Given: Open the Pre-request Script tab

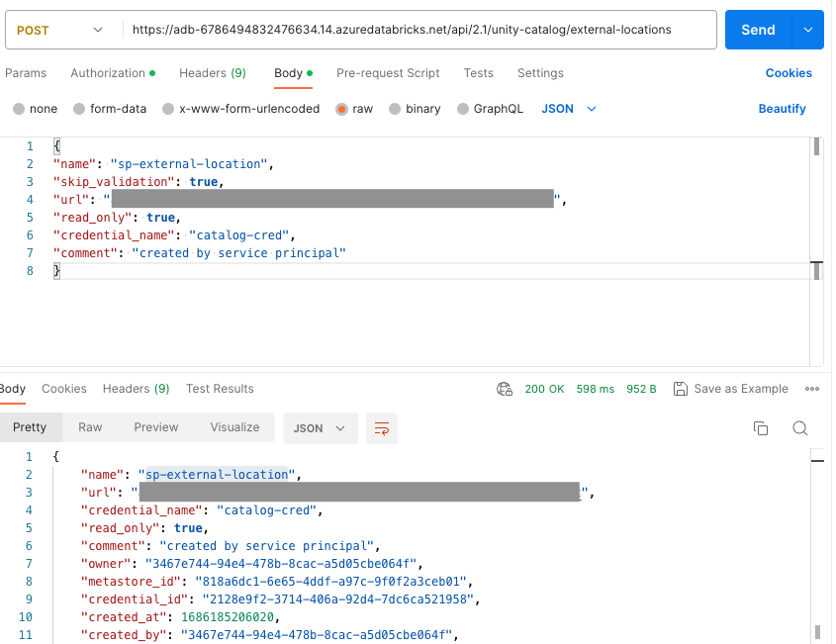Looking at the screenshot, I should coord(388,73).
